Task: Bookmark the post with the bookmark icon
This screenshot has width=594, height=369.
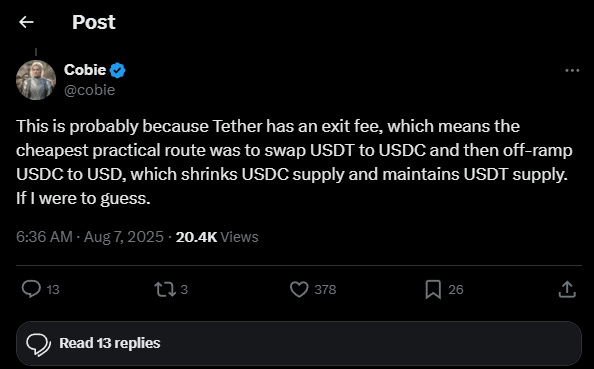Action: tap(433, 289)
